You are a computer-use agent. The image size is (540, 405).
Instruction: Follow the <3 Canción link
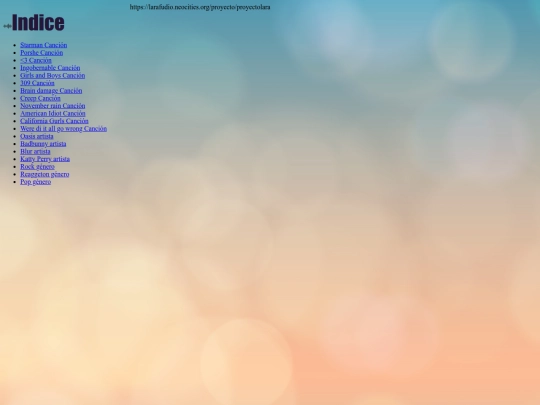point(36,60)
